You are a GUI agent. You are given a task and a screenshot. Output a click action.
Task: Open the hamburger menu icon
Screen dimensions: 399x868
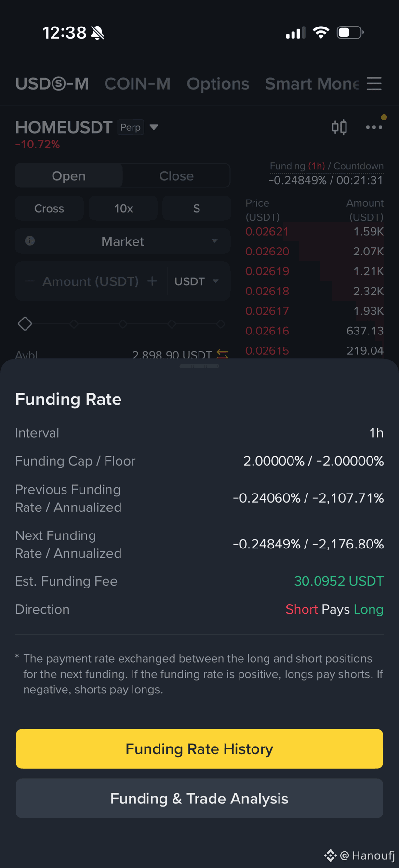click(374, 83)
